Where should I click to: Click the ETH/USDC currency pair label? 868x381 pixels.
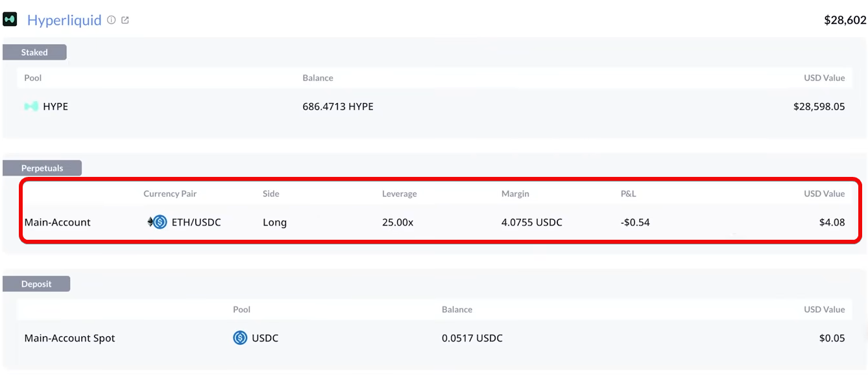tap(196, 222)
